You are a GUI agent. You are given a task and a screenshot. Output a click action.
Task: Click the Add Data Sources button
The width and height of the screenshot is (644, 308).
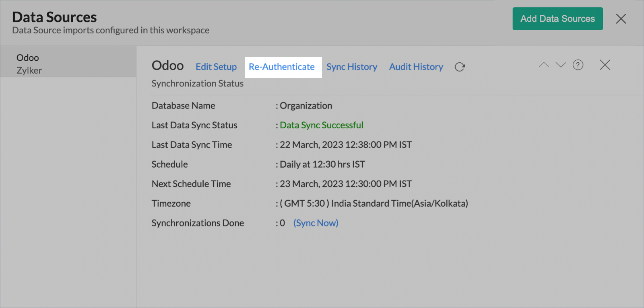click(557, 18)
